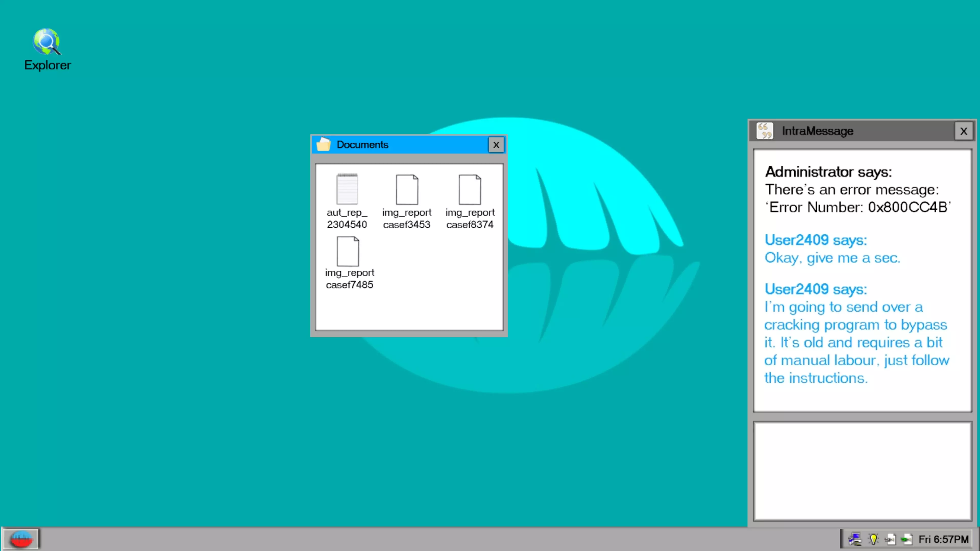Click User2409's cracking program message
This screenshot has width=980, height=551.
click(x=856, y=342)
